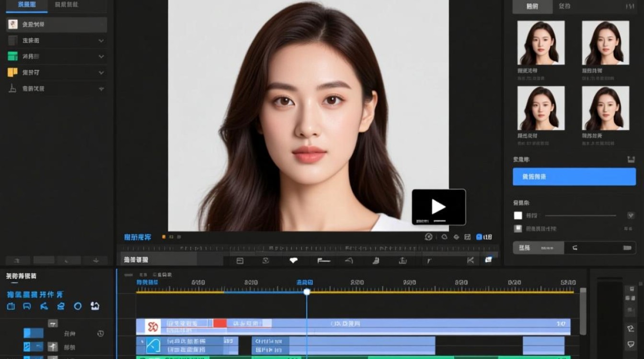Select the first tab at the top of right panel
The width and height of the screenshot is (644, 359).
532,7
